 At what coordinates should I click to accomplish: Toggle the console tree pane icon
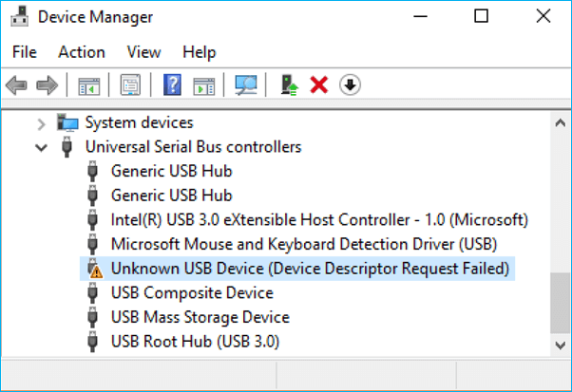[89, 85]
